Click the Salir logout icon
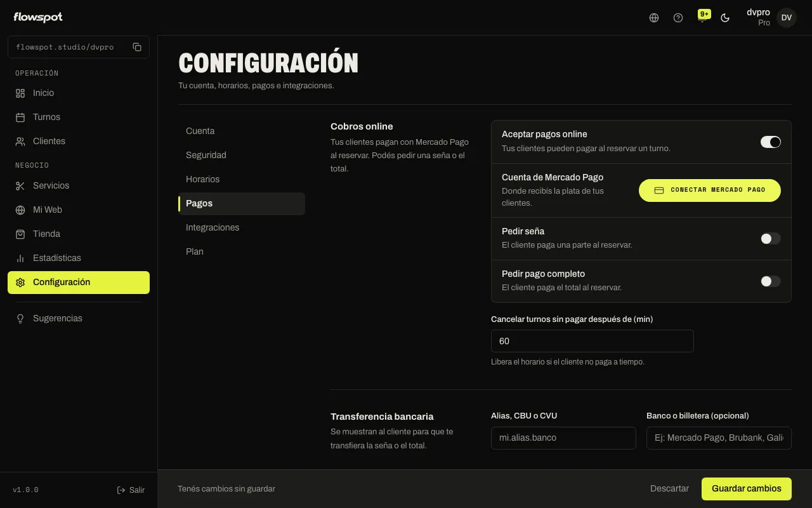The width and height of the screenshot is (812, 508). click(121, 490)
